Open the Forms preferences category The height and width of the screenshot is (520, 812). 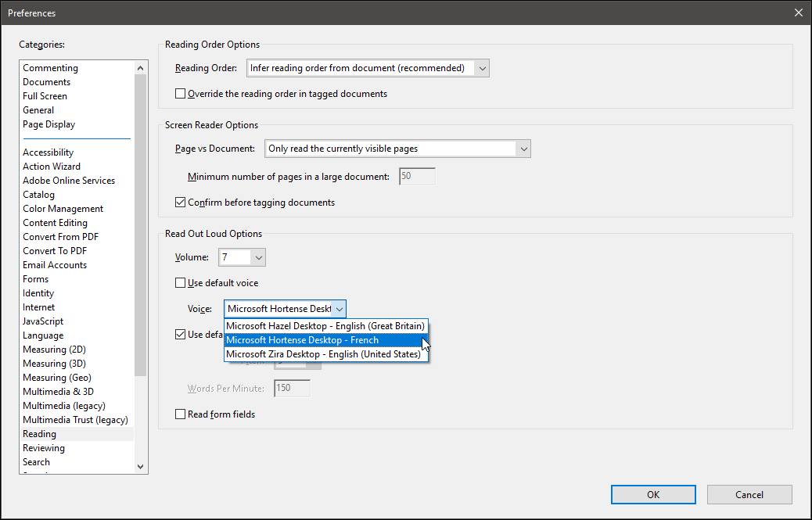[35, 278]
